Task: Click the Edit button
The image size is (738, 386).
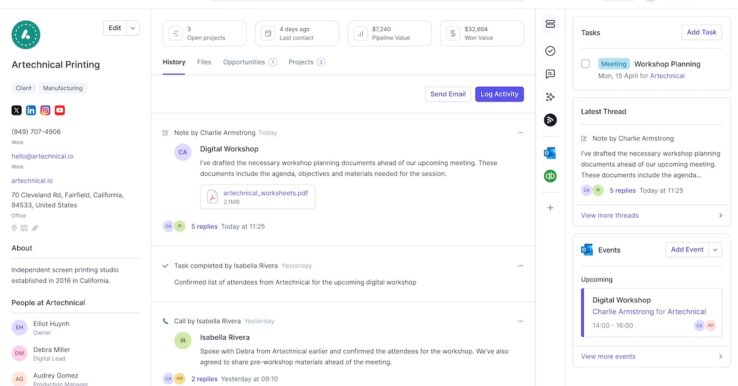Action: click(115, 28)
